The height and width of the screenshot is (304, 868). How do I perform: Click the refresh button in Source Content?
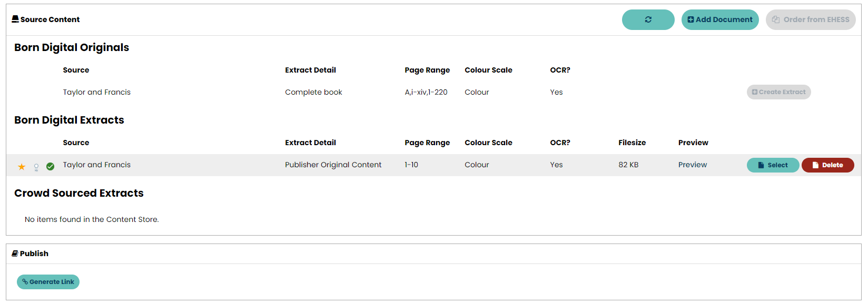click(648, 19)
